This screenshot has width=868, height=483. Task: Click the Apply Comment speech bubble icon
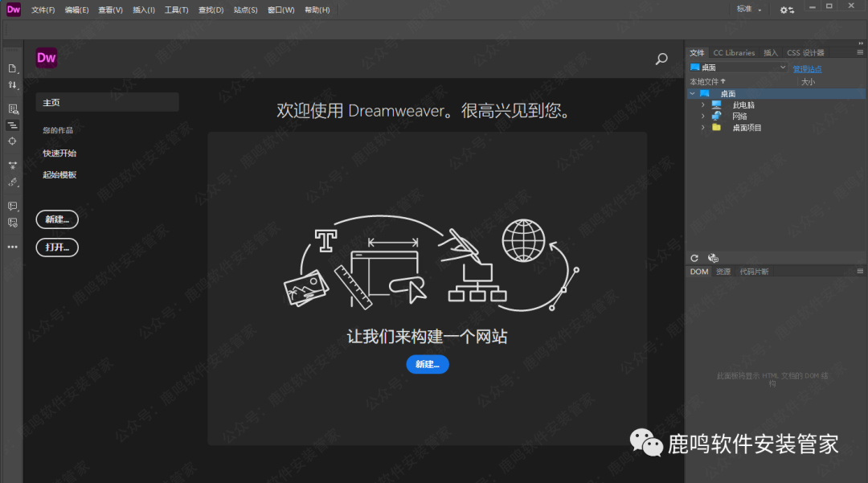(12, 206)
